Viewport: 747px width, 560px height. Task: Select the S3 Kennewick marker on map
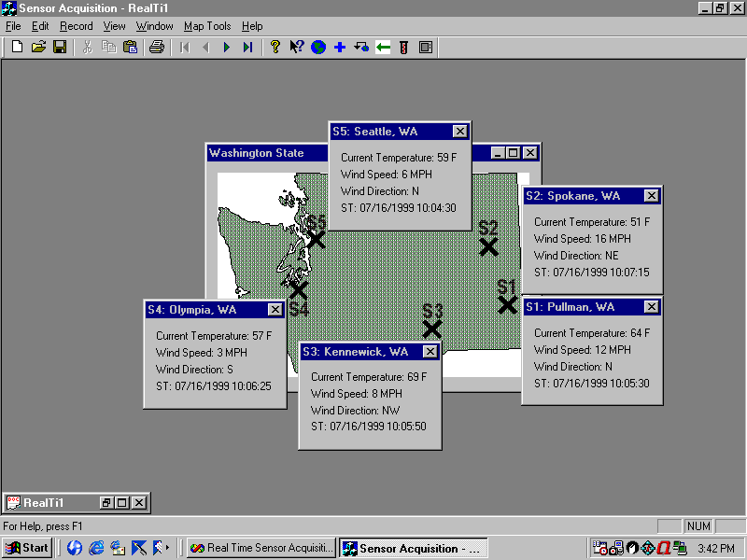(431, 329)
